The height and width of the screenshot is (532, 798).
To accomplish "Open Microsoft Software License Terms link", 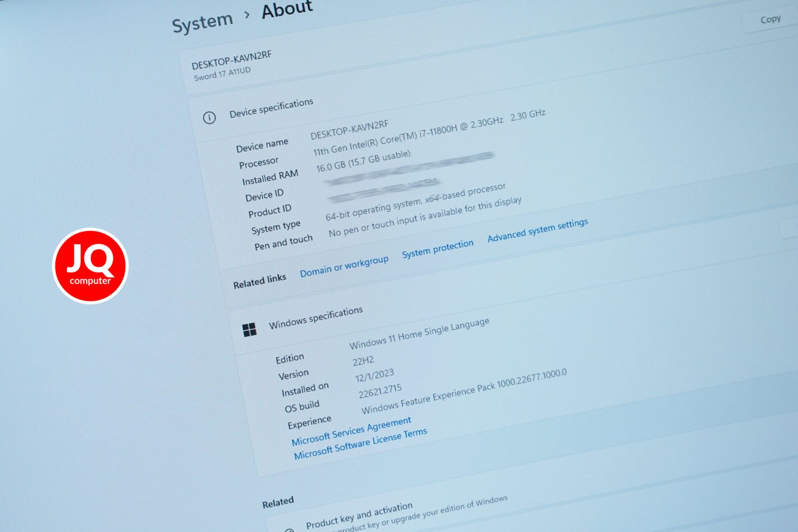I will point(360,444).
